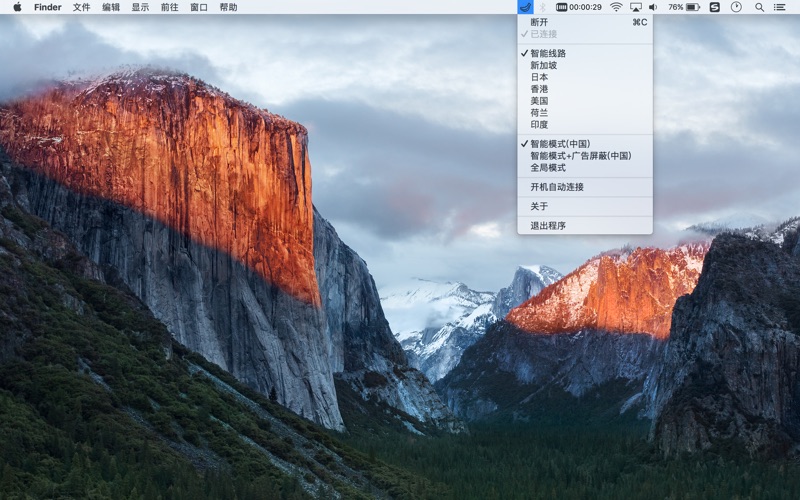Open the Wi-Fi status menu
Screen dimensions: 800x500
(x=616, y=7)
